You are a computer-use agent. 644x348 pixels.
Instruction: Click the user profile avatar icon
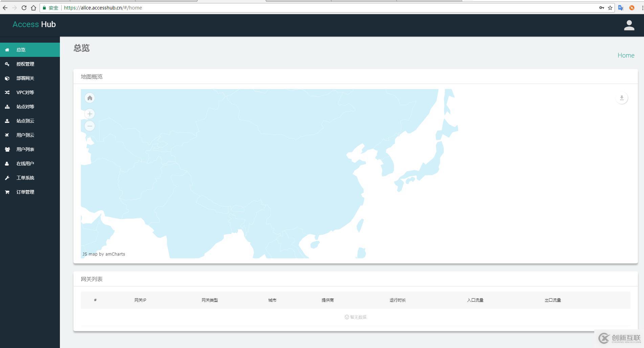629,25
